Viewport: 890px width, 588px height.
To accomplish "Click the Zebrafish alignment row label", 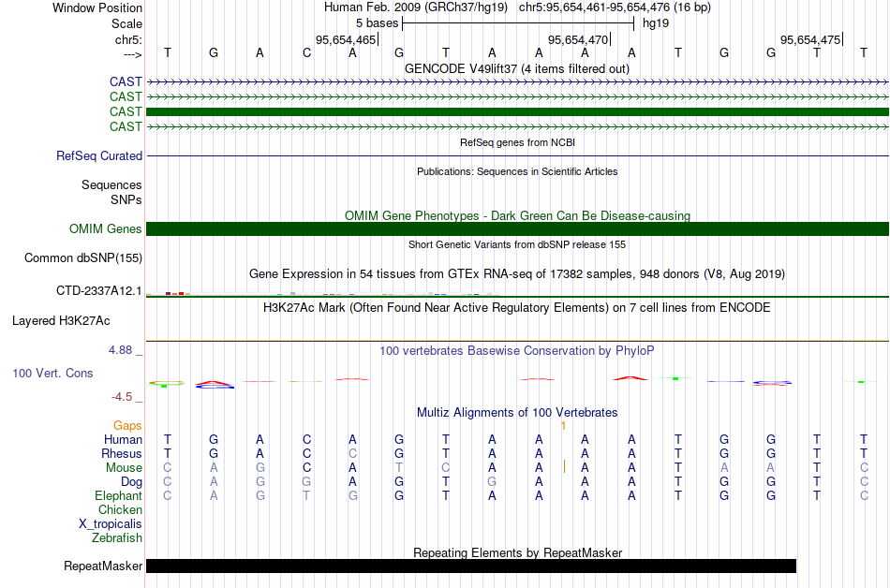I will point(117,537).
